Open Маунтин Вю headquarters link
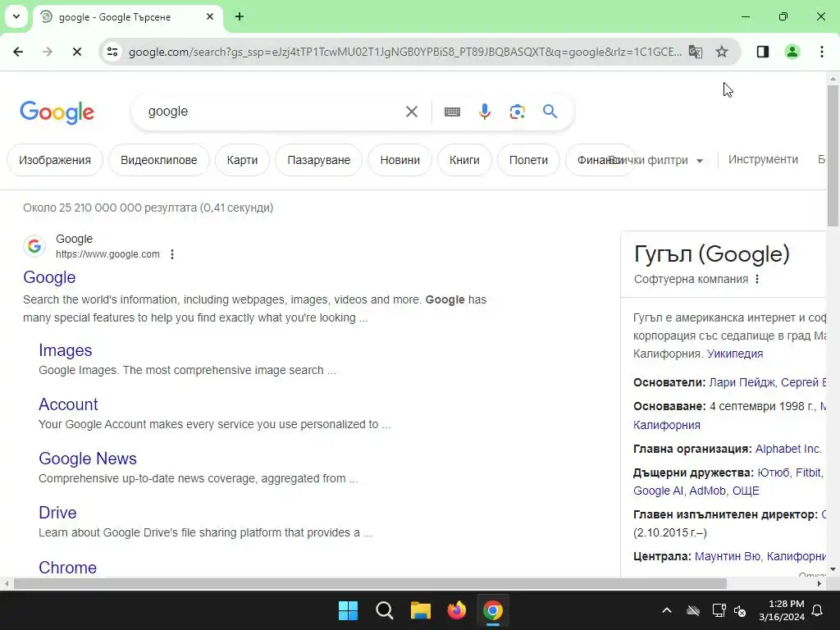 coord(728,556)
